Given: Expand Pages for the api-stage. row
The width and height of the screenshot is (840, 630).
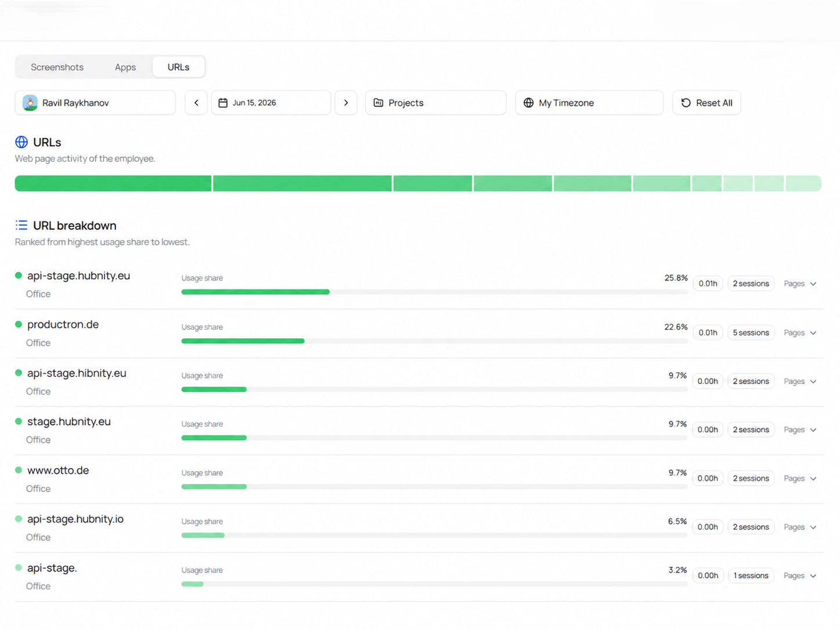Looking at the screenshot, I should point(800,576).
